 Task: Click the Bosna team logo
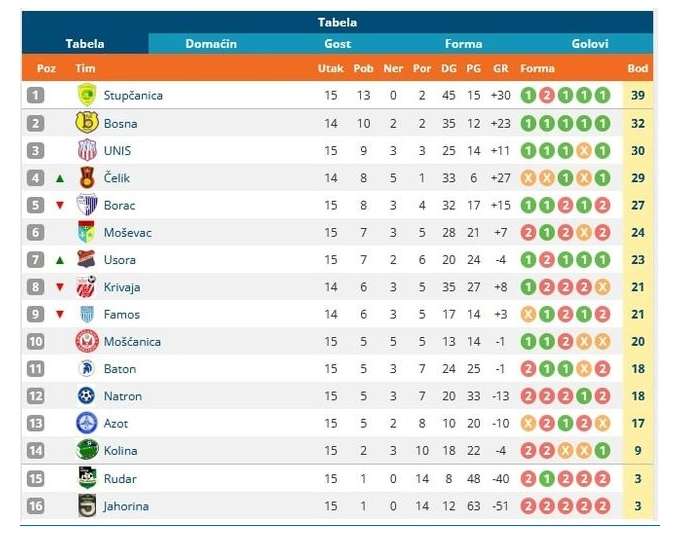tap(87, 123)
